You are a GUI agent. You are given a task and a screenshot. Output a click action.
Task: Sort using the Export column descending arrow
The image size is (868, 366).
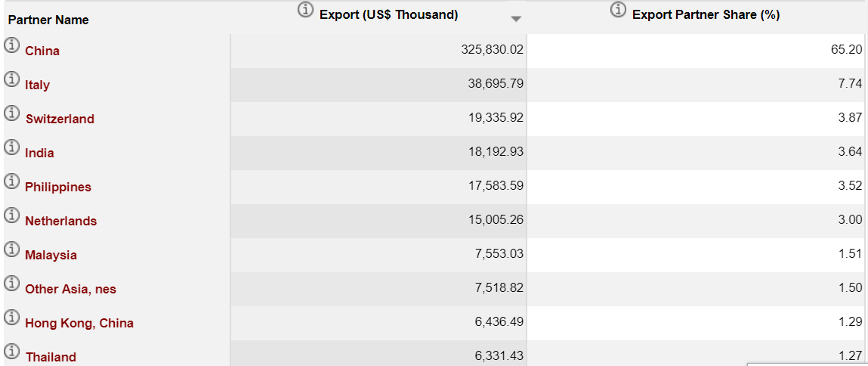516,19
